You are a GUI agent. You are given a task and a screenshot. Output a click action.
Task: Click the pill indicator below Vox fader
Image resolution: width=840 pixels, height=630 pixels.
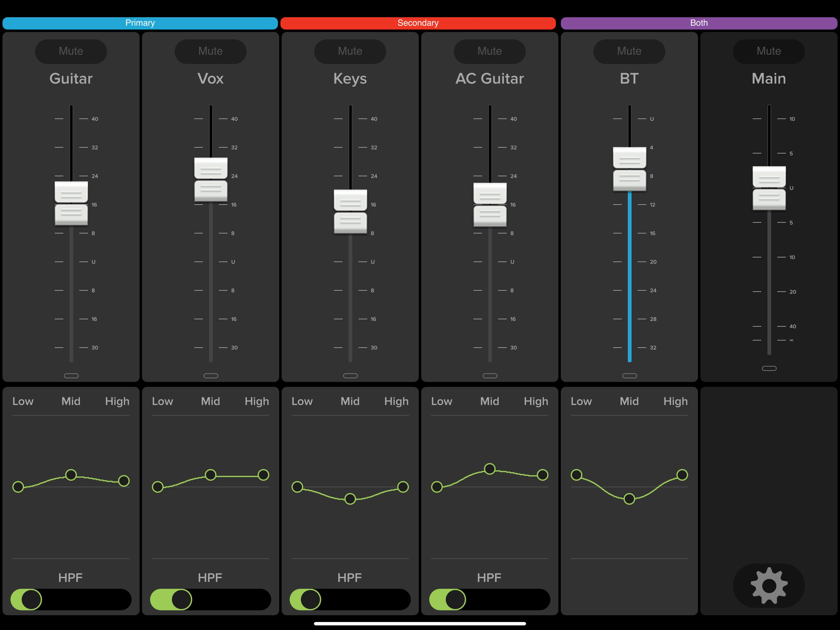click(211, 376)
